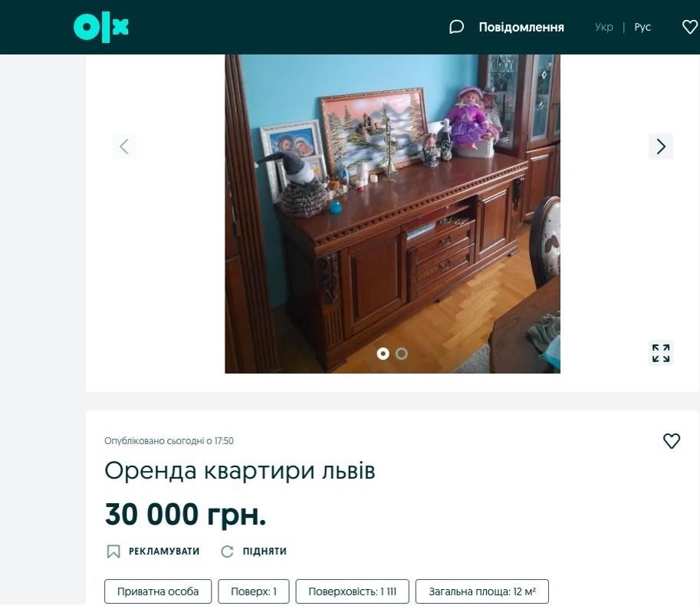The width and height of the screenshot is (700, 606).
Task: Click the bookmark icon beside Рекламувати
Action: pyautogui.click(x=113, y=551)
